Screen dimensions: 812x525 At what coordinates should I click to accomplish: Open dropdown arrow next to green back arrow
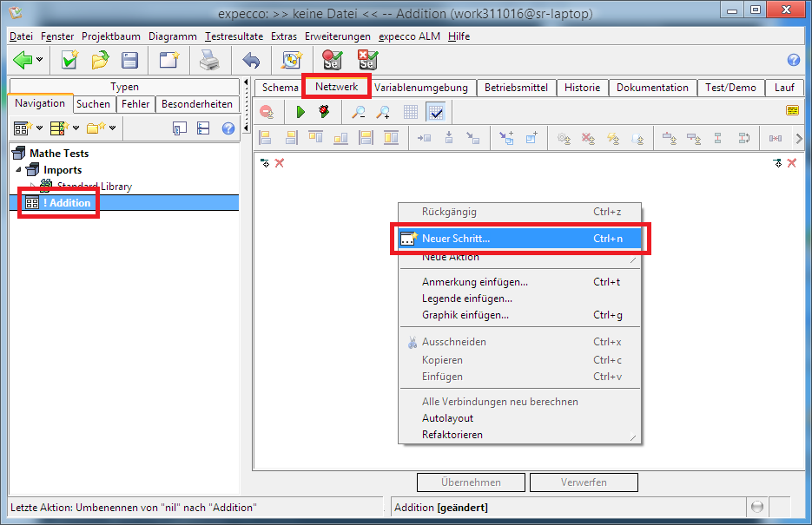(39, 60)
